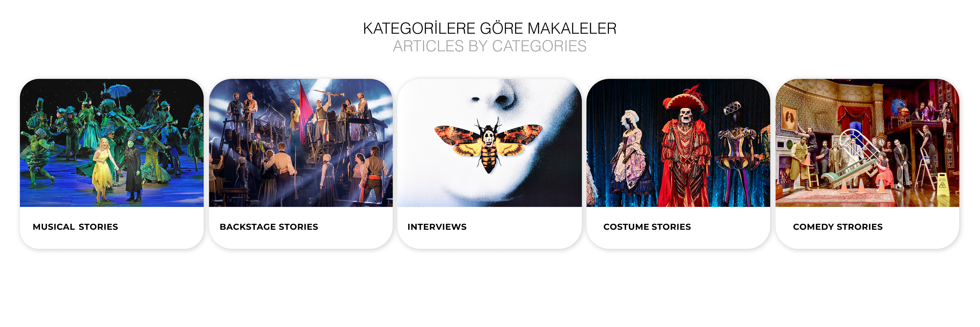Click the MUSICAL STORIES card title
The image size is (980, 327).
[75, 227]
